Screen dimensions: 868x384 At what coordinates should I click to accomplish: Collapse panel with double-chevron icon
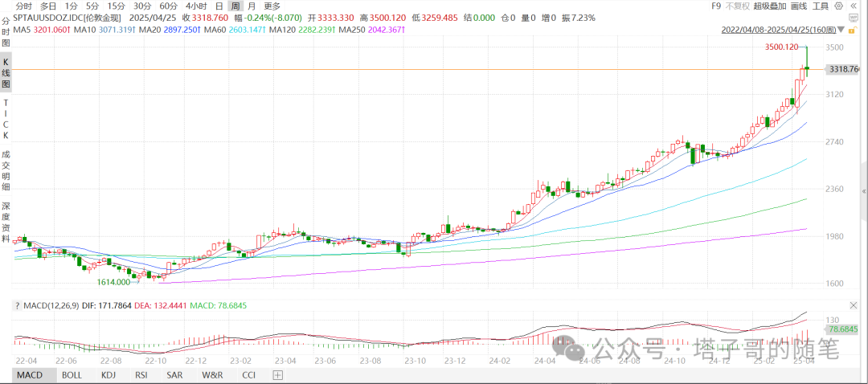pyautogui.click(x=854, y=6)
